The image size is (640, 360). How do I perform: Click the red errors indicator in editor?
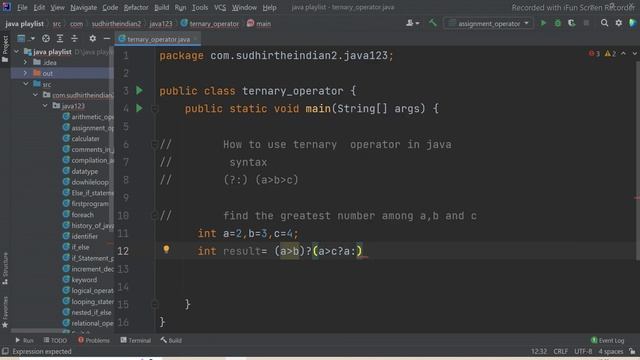click(x=594, y=53)
